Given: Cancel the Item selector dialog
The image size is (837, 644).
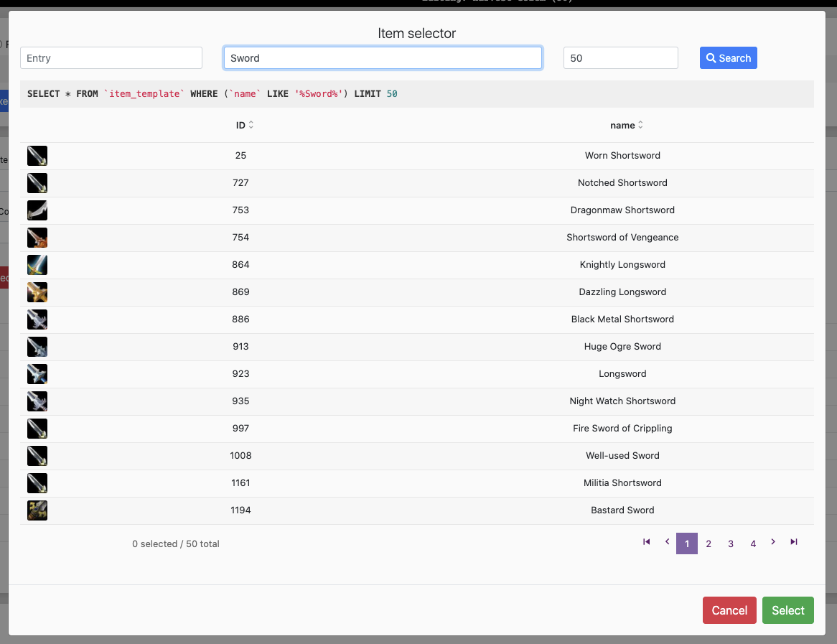Looking at the screenshot, I should point(729,610).
